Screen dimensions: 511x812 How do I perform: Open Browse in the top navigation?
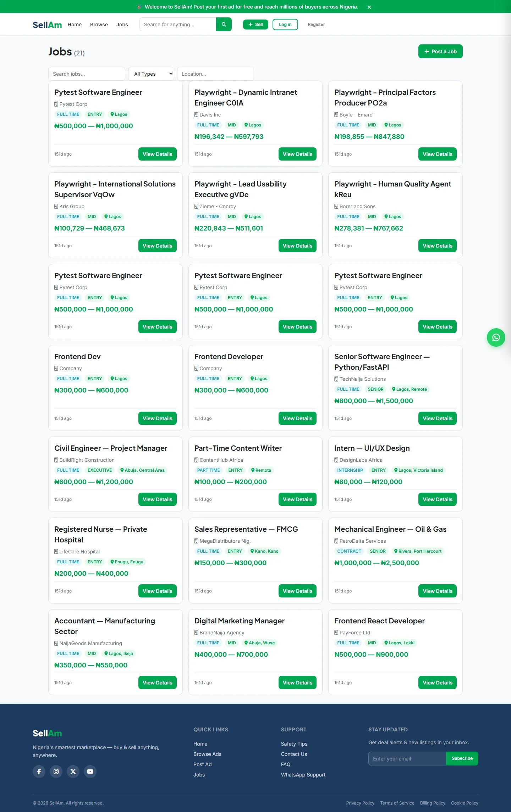99,25
